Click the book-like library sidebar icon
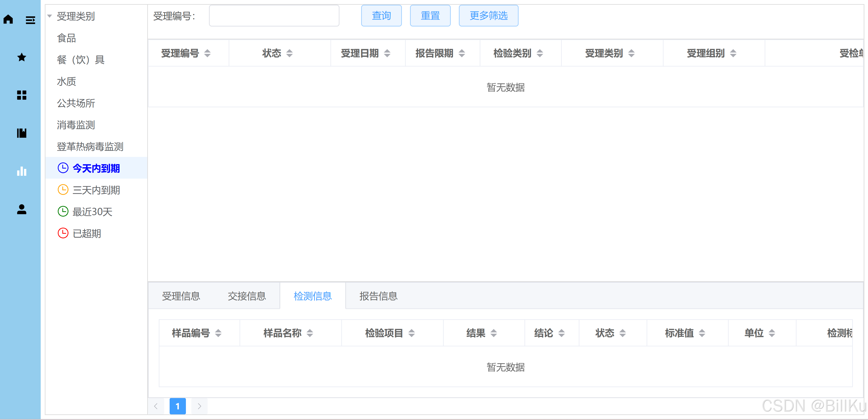Viewport: 868px width, 420px height. 21,133
